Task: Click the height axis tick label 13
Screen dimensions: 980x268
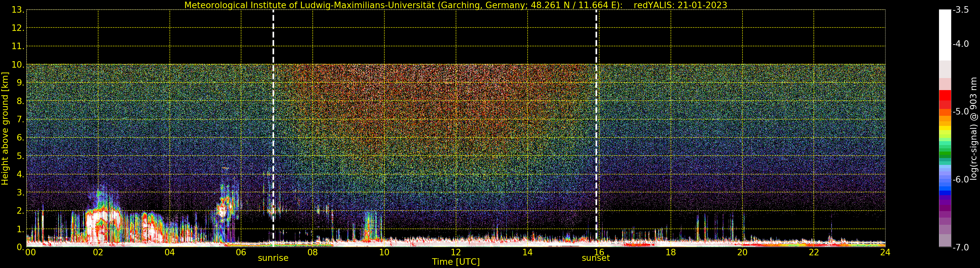Action: pyautogui.click(x=18, y=10)
